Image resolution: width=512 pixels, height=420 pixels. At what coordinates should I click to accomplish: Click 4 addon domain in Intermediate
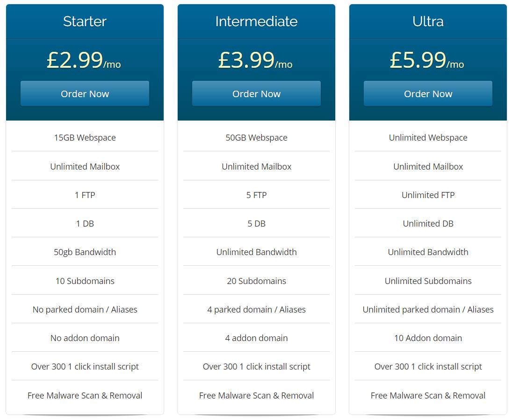(x=256, y=338)
